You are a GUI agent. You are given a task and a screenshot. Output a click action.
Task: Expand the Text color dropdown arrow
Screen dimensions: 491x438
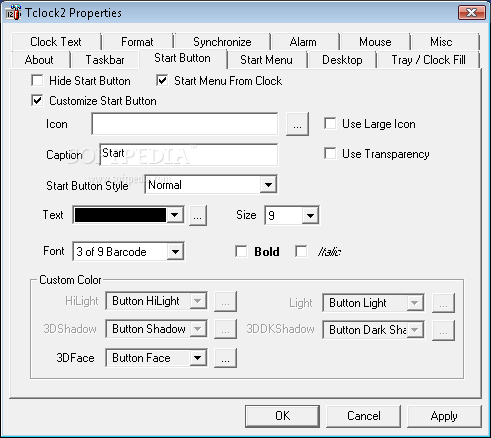click(x=175, y=215)
